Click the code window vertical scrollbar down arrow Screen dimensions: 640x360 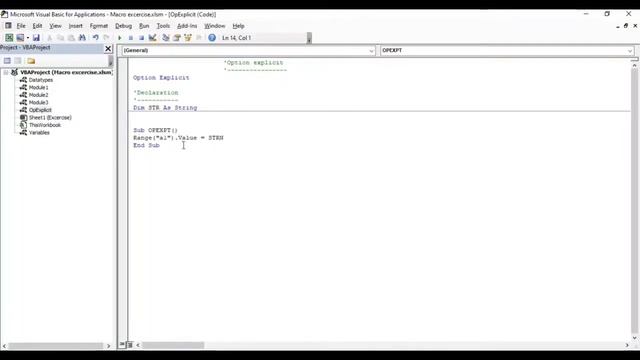(x=635, y=338)
